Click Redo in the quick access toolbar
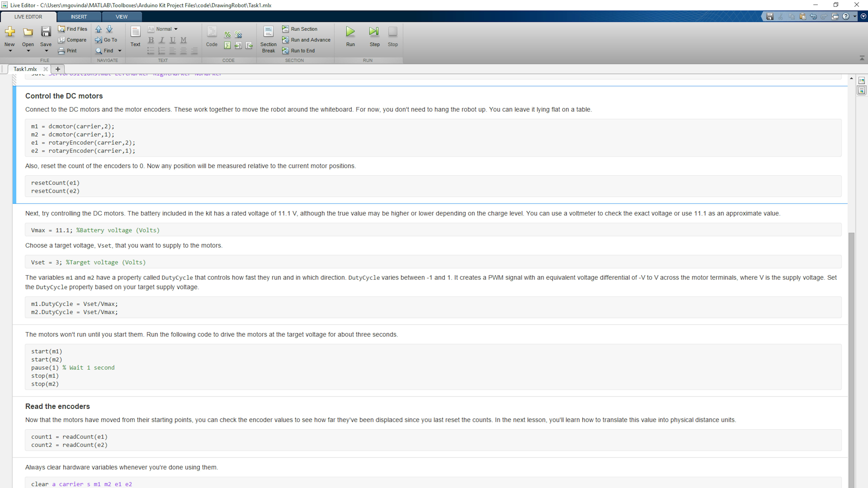Viewport: 868px width, 488px height. point(824,16)
